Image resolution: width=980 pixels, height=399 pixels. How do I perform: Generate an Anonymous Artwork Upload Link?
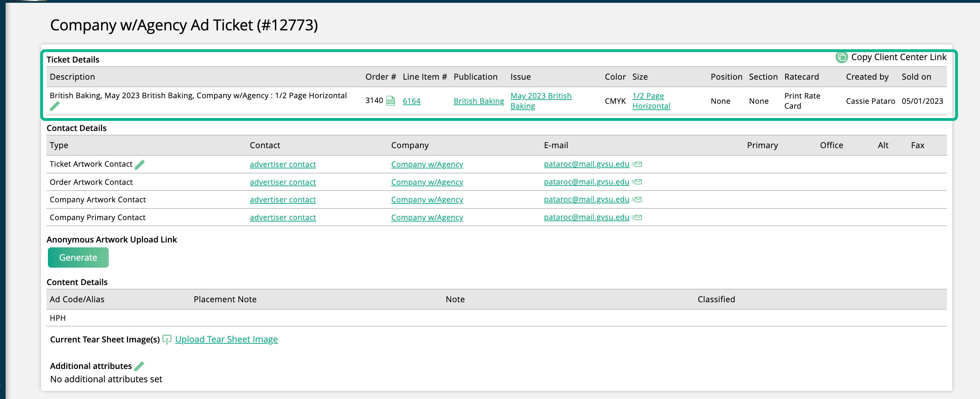tap(78, 257)
